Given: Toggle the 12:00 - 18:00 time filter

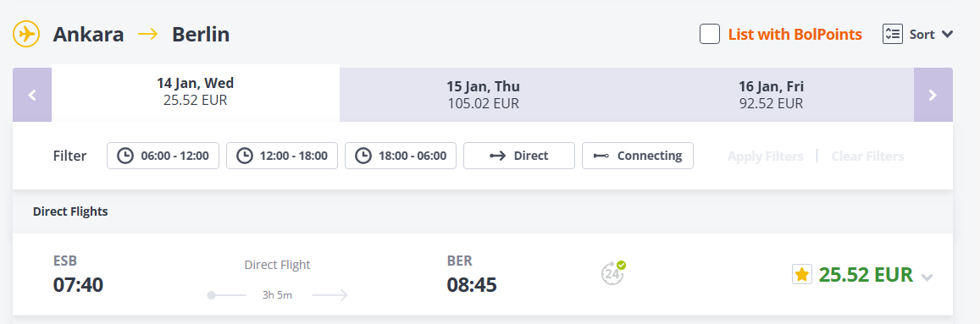Looking at the screenshot, I should (x=282, y=156).
